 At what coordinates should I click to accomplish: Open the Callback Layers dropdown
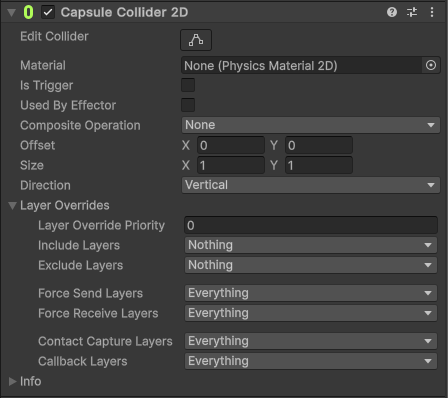coord(311,361)
